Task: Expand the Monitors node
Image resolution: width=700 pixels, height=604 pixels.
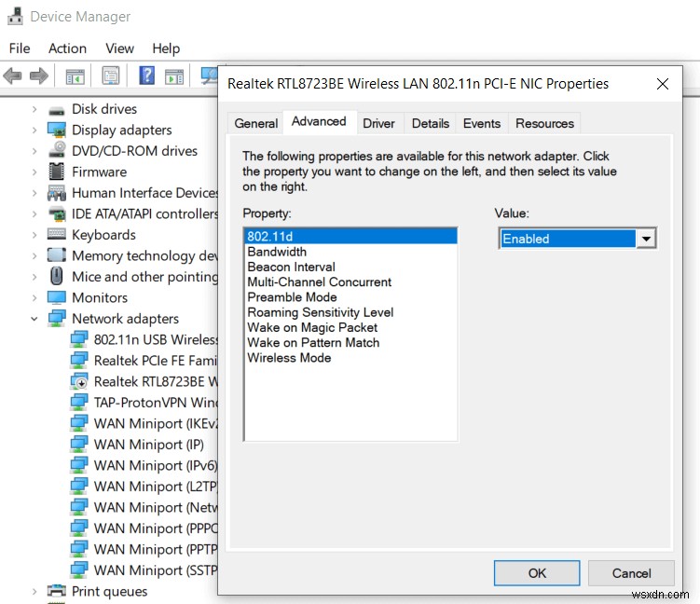Action: 34,297
